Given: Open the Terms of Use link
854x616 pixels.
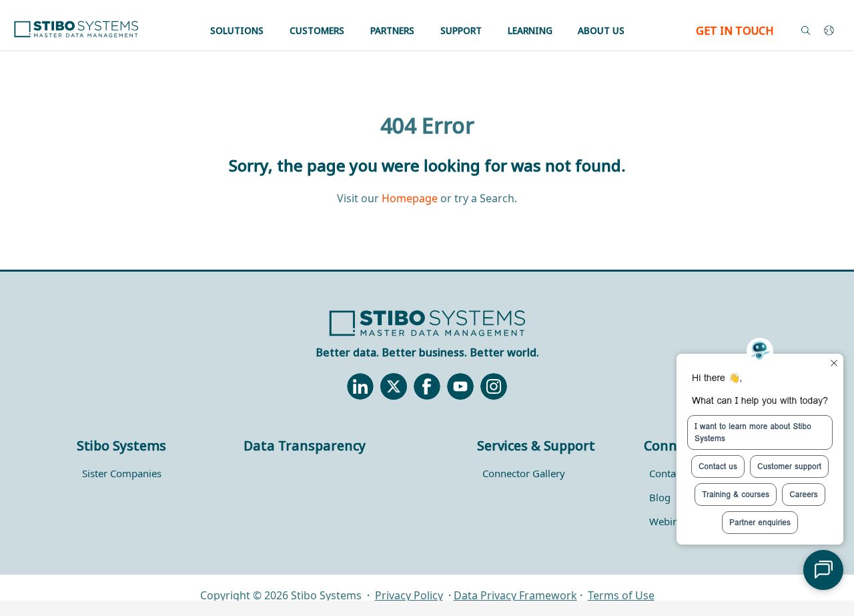Looking at the screenshot, I should 621,595.
